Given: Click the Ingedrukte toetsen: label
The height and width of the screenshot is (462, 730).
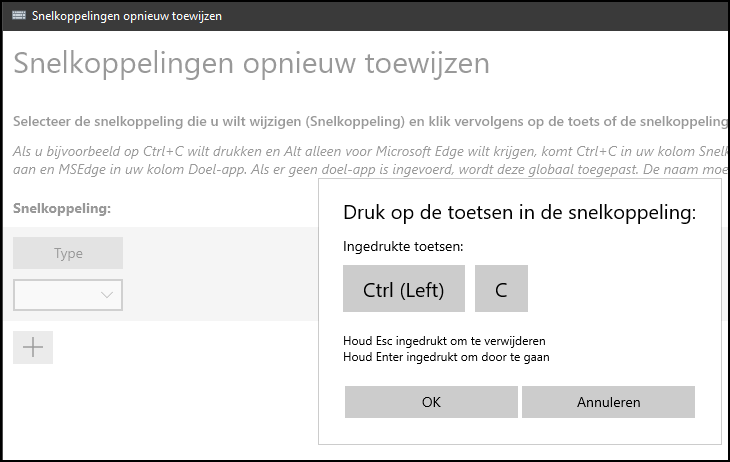Looking at the screenshot, I should pos(403,246).
